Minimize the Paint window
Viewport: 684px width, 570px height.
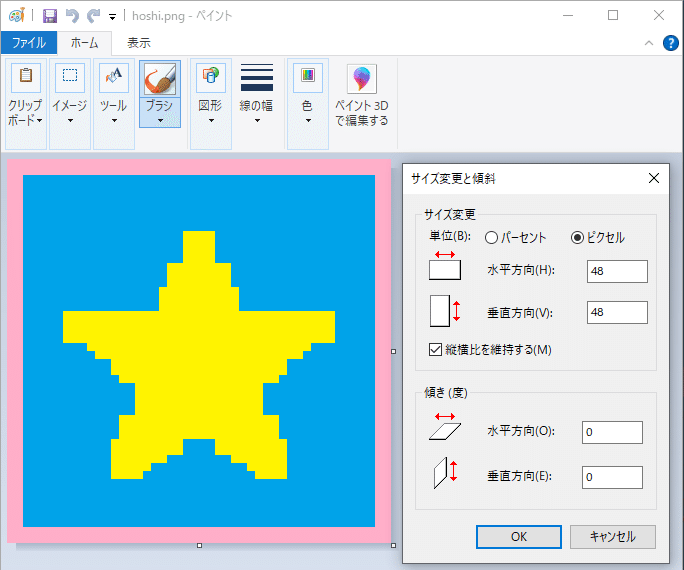[x=568, y=15]
